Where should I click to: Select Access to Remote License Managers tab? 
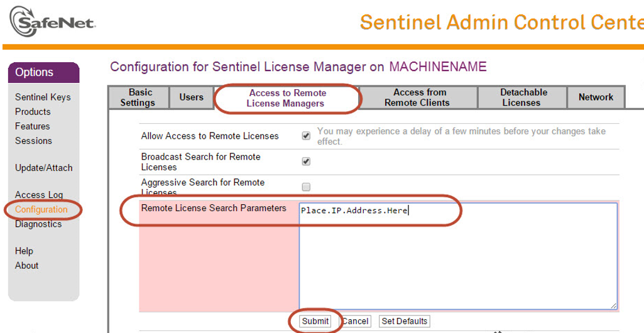[x=287, y=98]
